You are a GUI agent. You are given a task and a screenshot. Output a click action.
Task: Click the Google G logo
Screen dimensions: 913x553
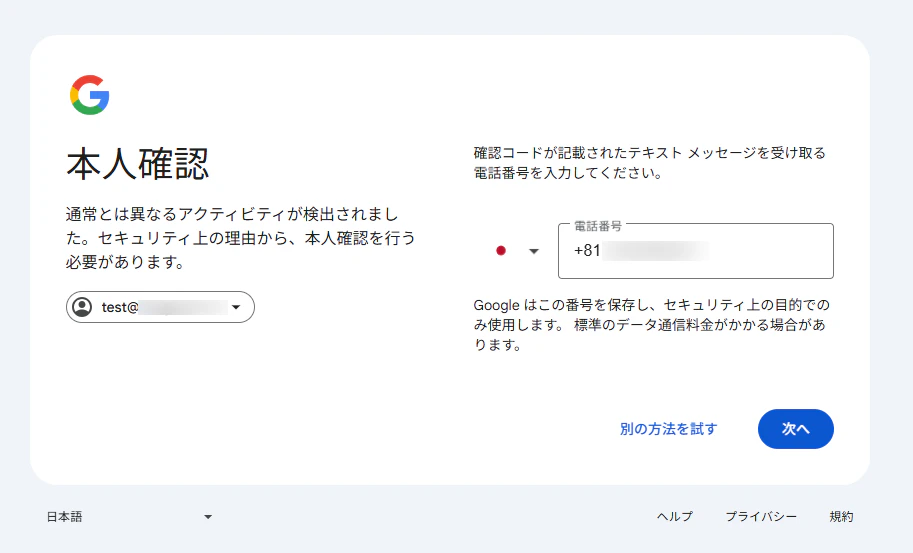click(x=90, y=95)
